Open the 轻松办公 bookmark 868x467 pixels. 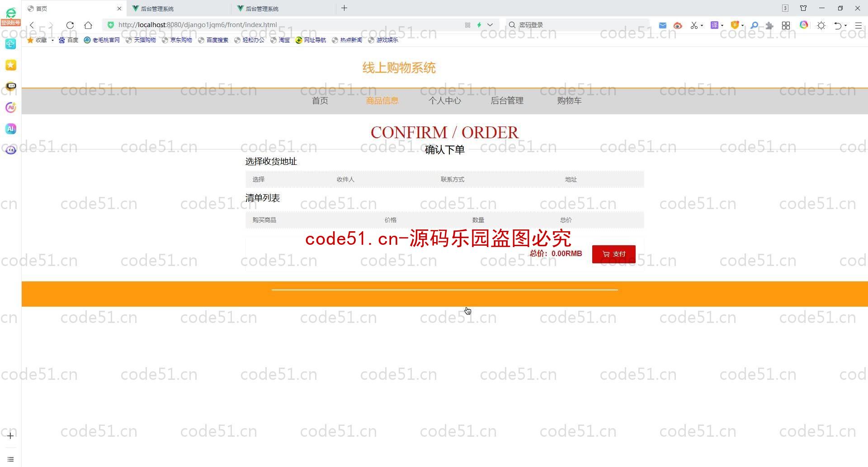coord(249,40)
